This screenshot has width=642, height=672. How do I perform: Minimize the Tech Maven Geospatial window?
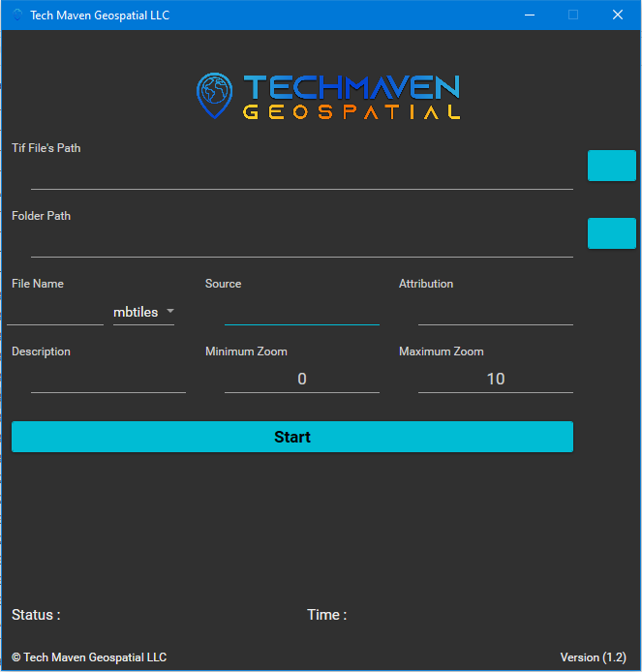click(x=530, y=15)
